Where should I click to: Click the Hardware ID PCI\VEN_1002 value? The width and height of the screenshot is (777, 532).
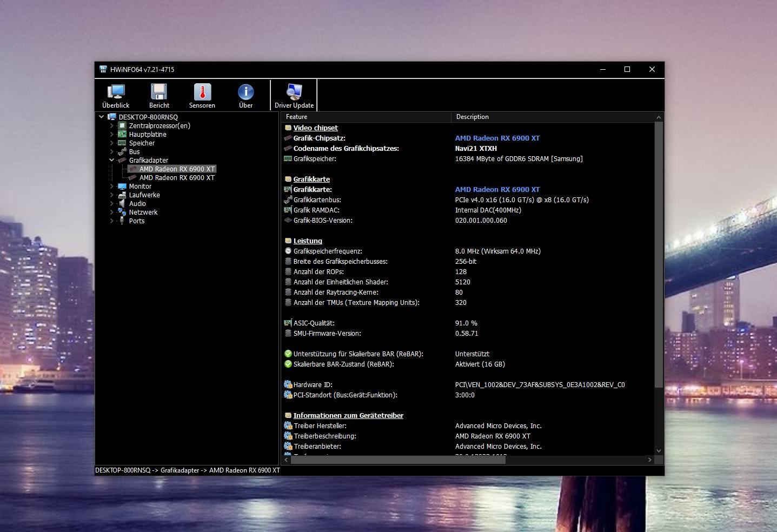point(540,384)
